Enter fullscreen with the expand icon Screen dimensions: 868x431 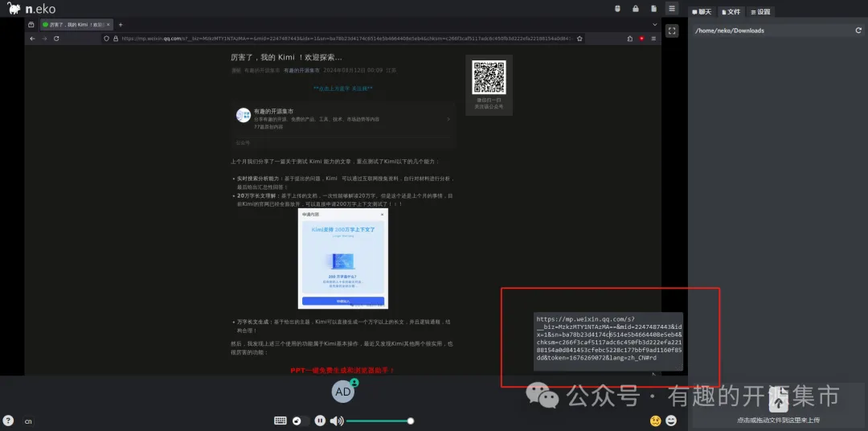(671, 31)
